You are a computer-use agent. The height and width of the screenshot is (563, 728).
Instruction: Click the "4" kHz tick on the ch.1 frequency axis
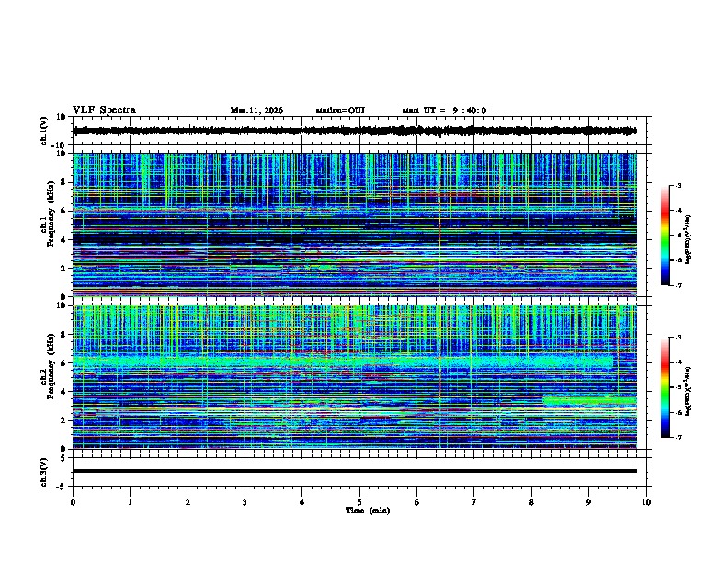click(x=63, y=240)
